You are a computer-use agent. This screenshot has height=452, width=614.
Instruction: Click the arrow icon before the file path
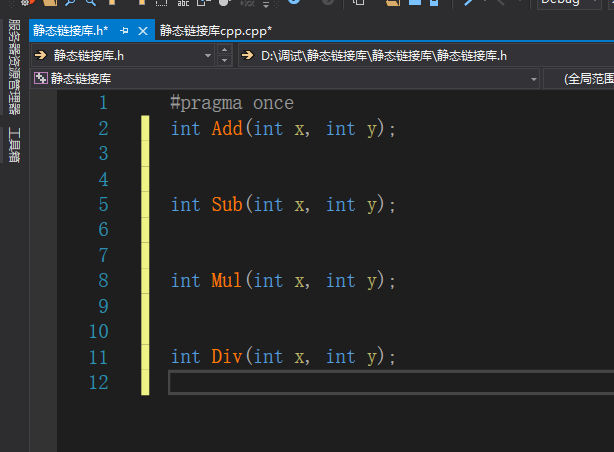[x=247, y=55]
